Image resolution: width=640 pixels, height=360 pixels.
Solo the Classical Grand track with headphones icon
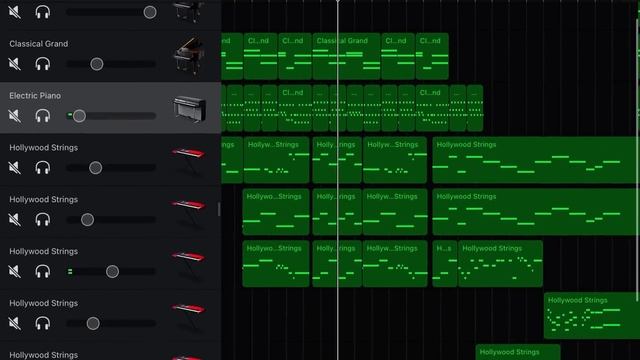pos(42,64)
